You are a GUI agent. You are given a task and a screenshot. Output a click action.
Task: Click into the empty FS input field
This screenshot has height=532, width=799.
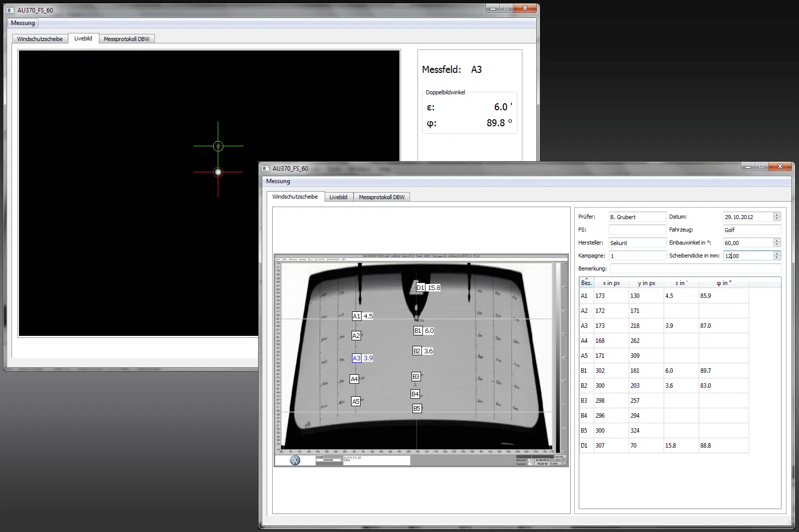click(x=637, y=230)
